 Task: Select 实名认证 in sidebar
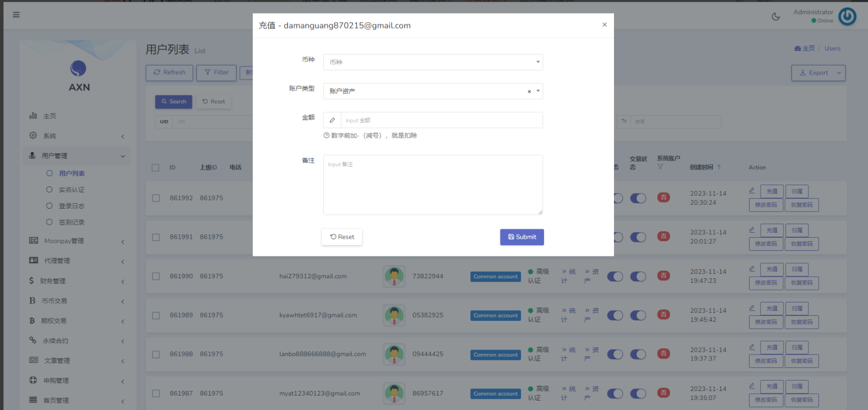tap(71, 190)
